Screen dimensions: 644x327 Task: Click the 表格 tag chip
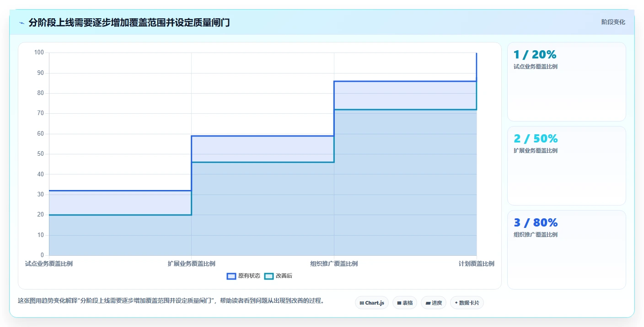click(405, 303)
